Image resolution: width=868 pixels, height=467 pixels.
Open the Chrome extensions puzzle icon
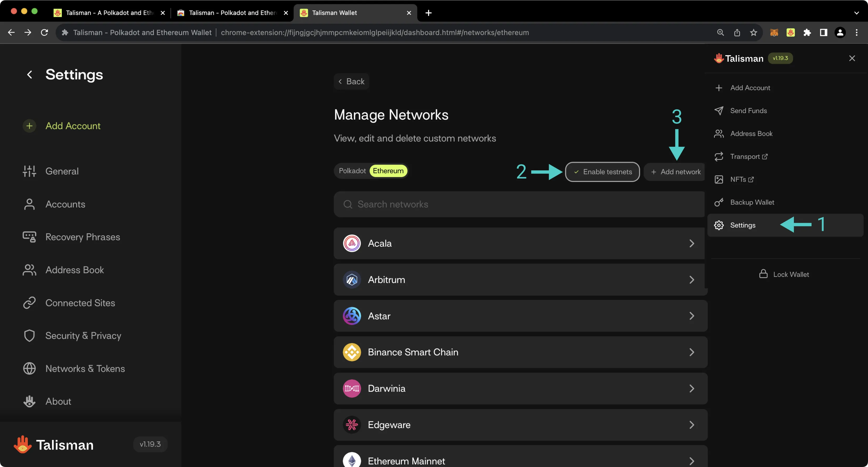coord(807,32)
